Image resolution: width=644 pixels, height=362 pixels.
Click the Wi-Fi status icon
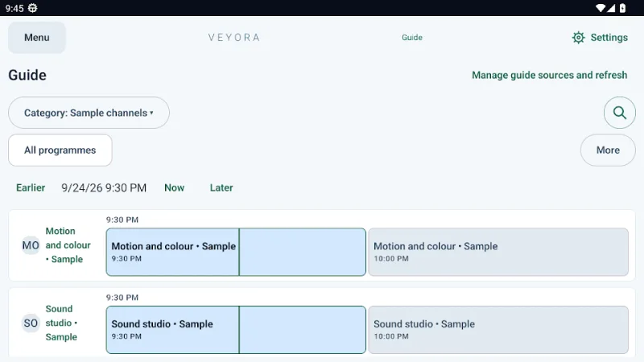click(x=601, y=8)
